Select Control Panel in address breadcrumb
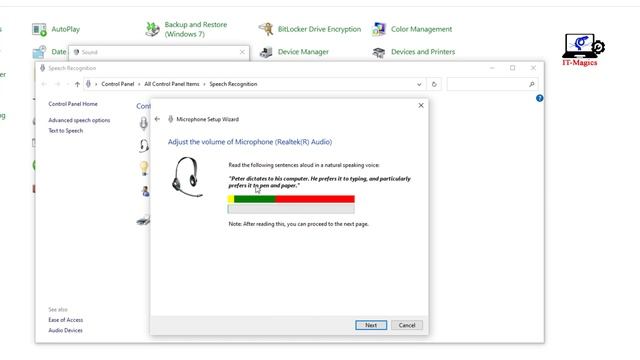 [118, 84]
